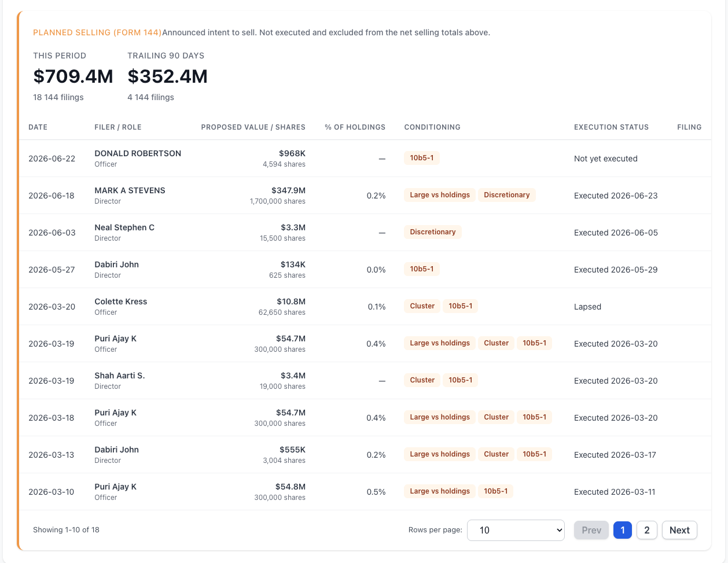This screenshot has height=563, width=728.
Task: Click the Lapsed execution status
Action: click(587, 307)
